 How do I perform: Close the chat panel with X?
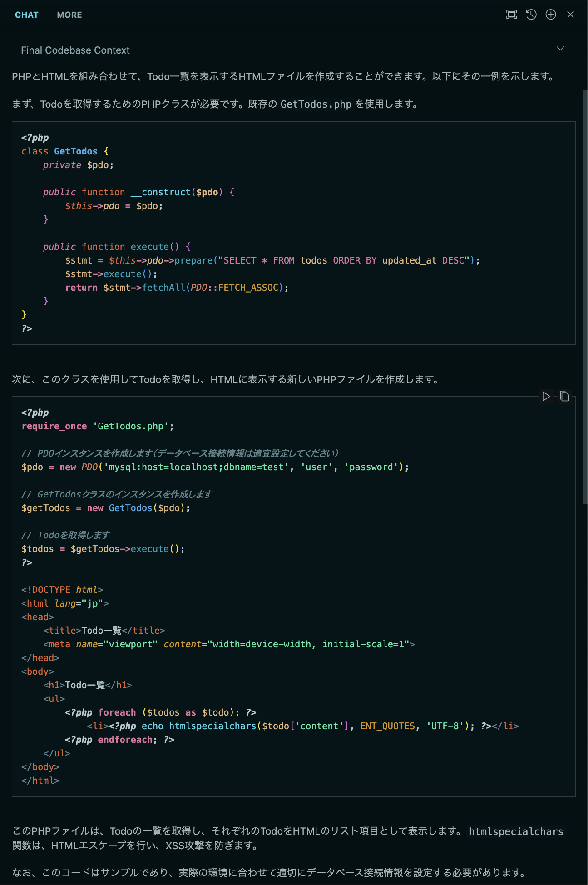coord(571,15)
